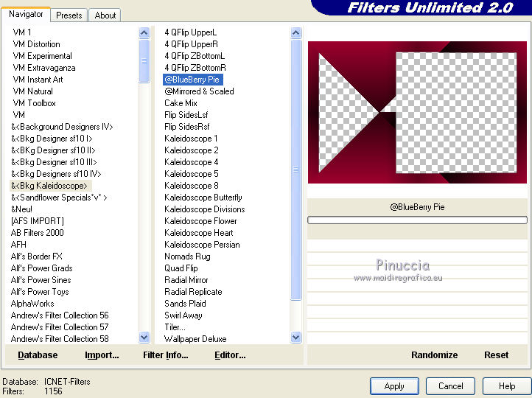The image size is (532, 398).
Task: Choose Flip SidesRsf filter
Action: pyautogui.click(x=187, y=127)
